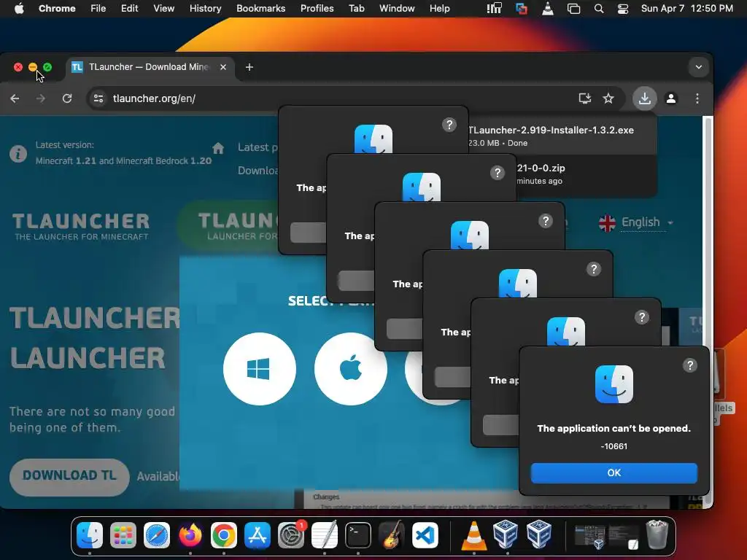747x560 pixels.
Task: Choose the Apple macOS download icon
Action: coord(351,369)
